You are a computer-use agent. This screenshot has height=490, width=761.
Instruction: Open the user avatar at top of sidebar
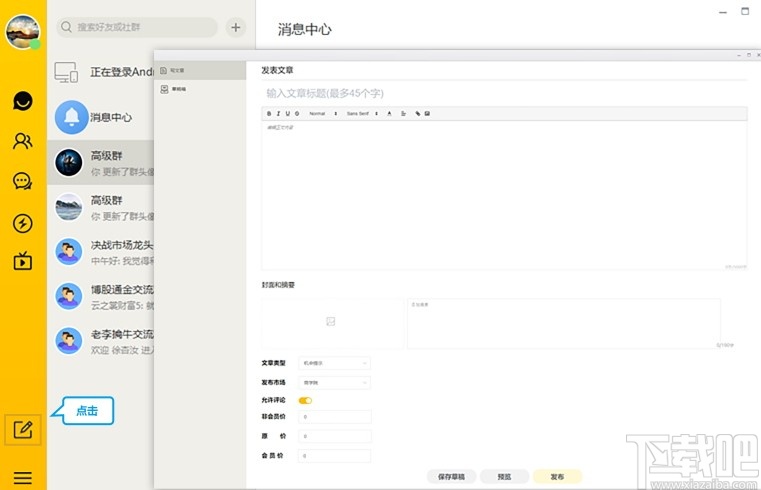[22, 32]
